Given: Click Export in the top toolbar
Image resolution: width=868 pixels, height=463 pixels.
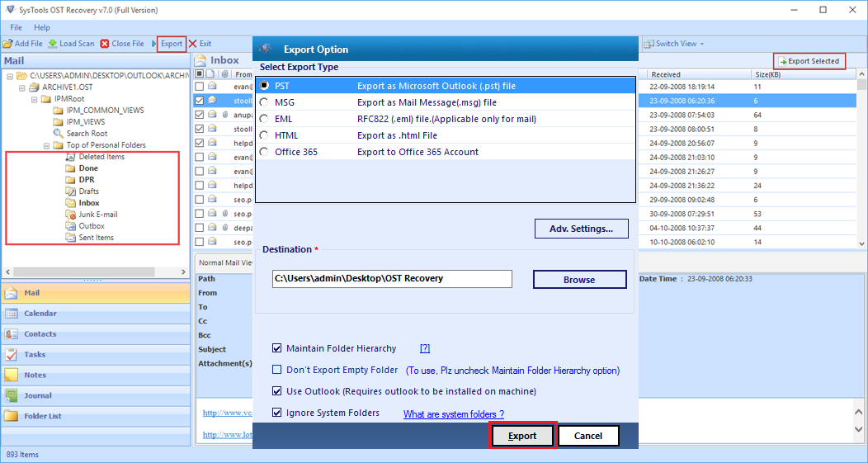Looking at the screenshot, I should (x=172, y=44).
